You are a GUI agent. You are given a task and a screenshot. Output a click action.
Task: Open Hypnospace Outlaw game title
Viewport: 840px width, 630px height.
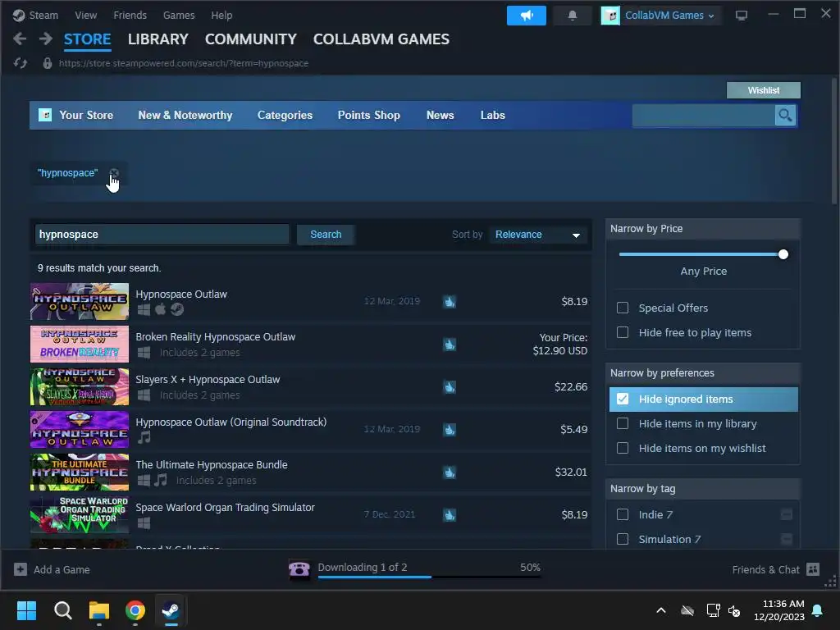coord(181,294)
